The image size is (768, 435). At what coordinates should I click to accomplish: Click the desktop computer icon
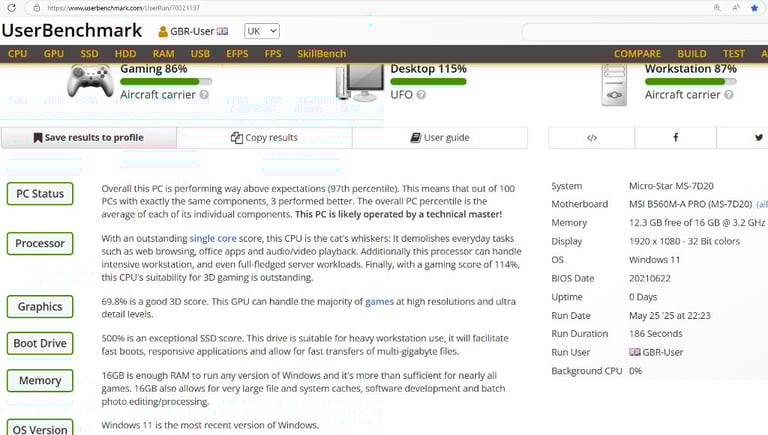point(360,82)
